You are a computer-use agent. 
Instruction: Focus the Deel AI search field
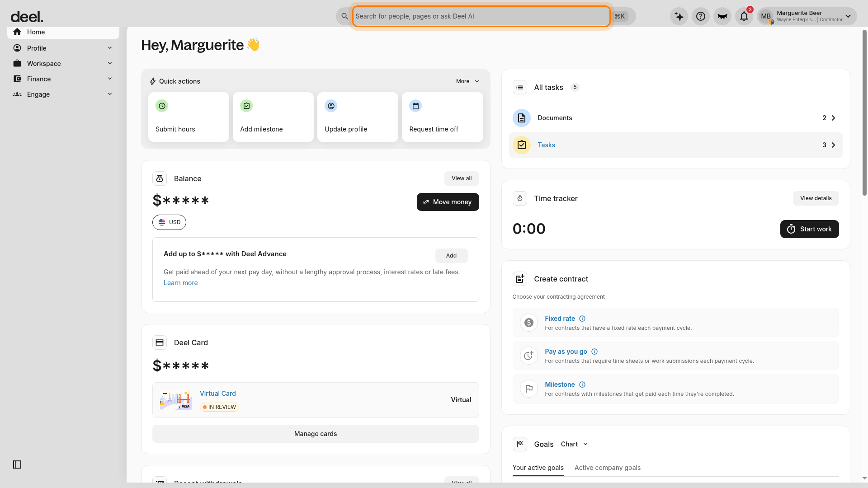click(481, 16)
